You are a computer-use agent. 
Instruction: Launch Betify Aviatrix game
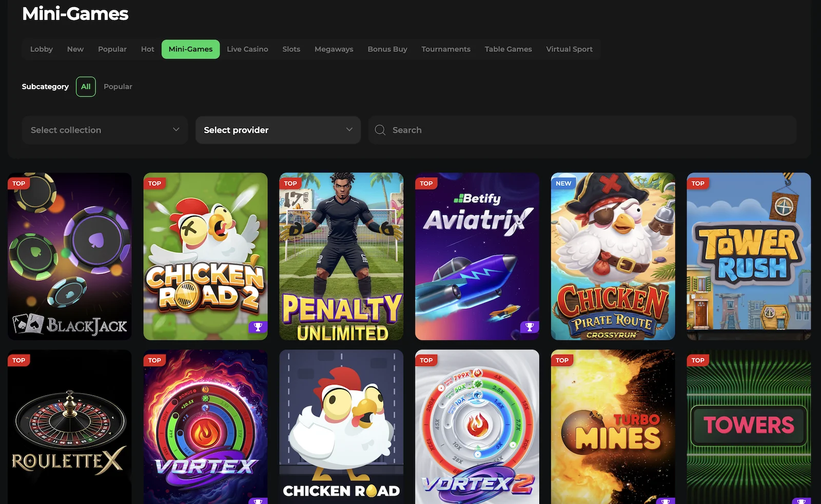[x=477, y=256]
